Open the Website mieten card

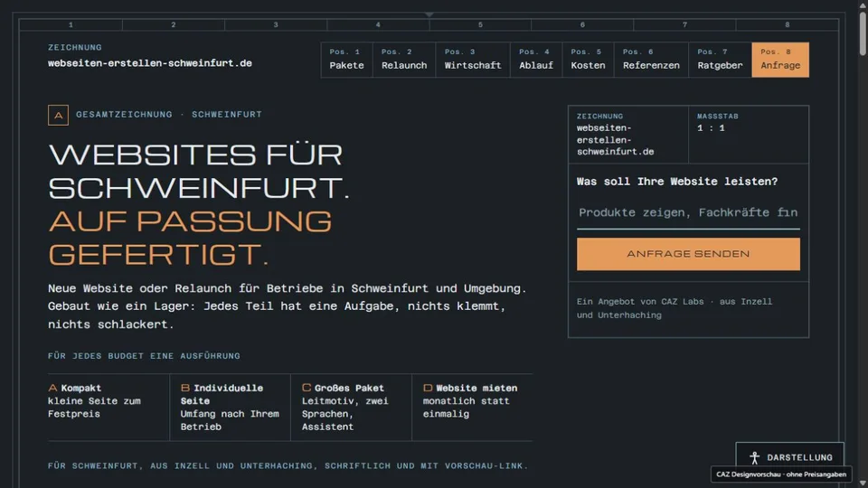click(x=472, y=408)
